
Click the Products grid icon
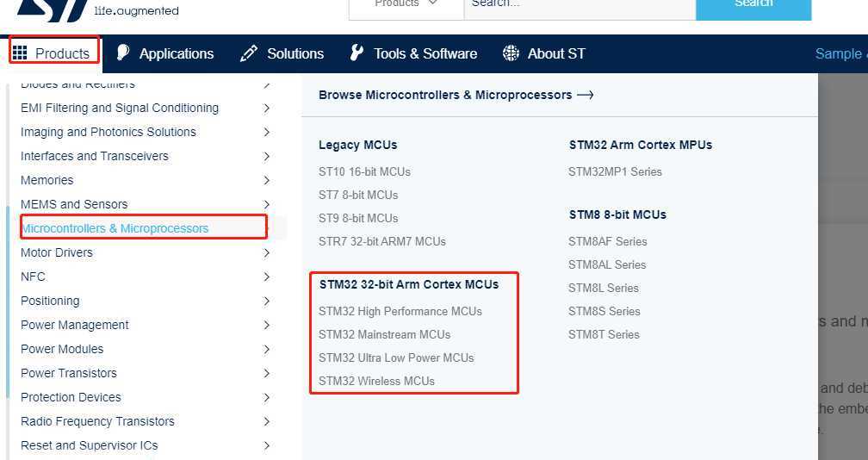point(19,53)
